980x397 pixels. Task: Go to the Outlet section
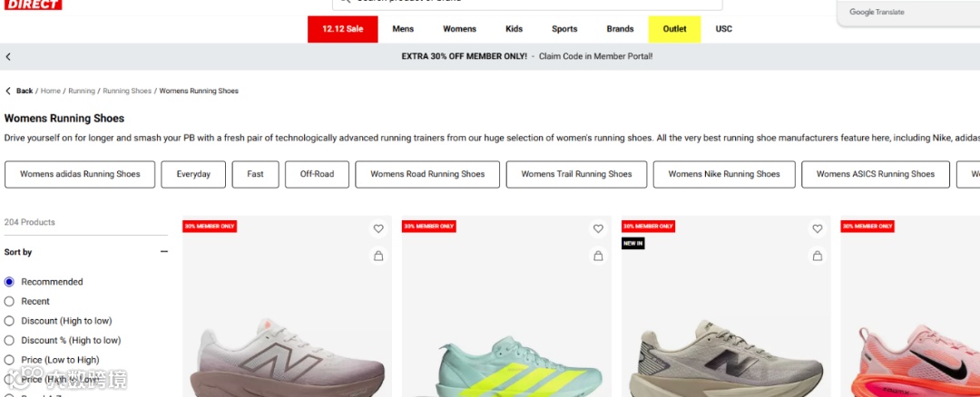pyautogui.click(x=674, y=29)
